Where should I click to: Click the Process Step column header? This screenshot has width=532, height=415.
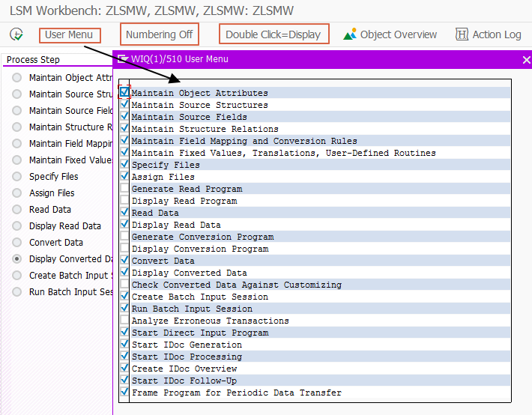tap(33, 60)
